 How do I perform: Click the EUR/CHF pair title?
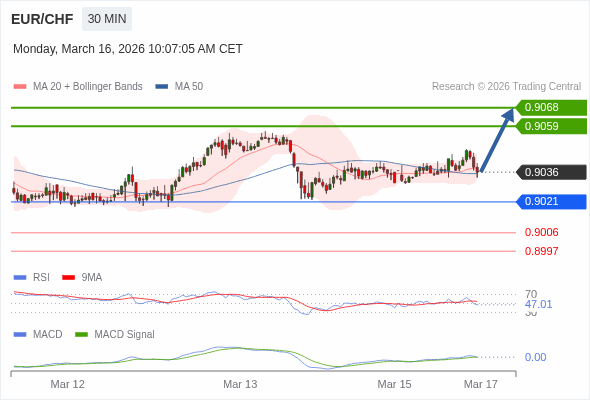coord(42,19)
